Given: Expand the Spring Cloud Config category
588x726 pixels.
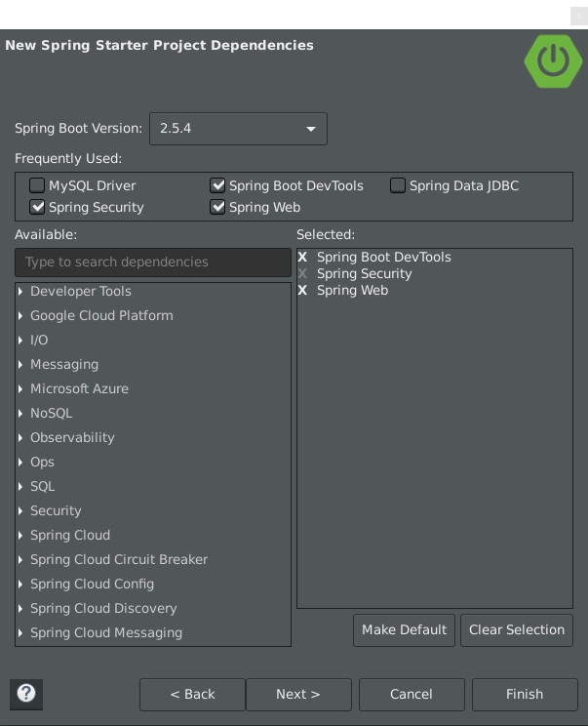Looking at the screenshot, I should pos(20,585).
